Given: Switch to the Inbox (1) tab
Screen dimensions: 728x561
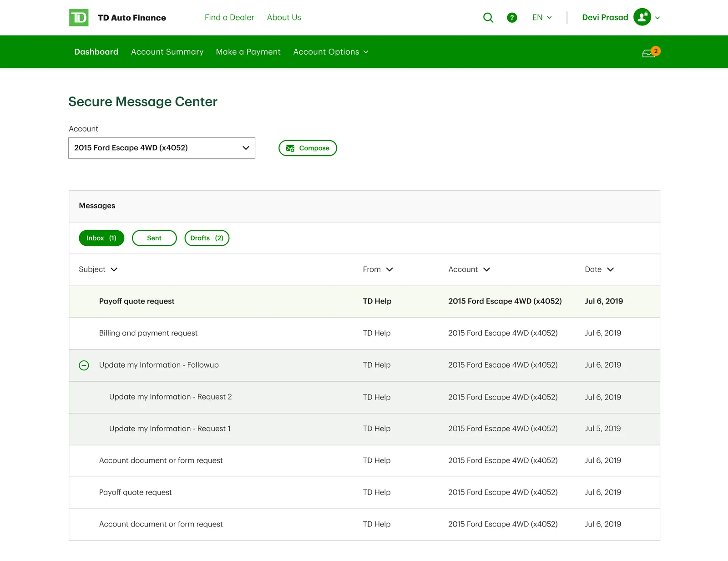Looking at the screenshot, I should [x=101, y=238].
